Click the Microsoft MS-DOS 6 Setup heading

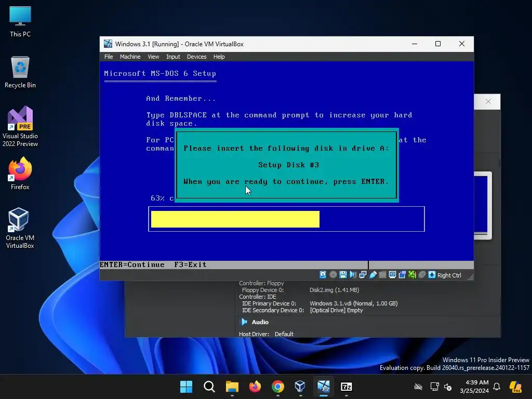click(x=160, y=73)
